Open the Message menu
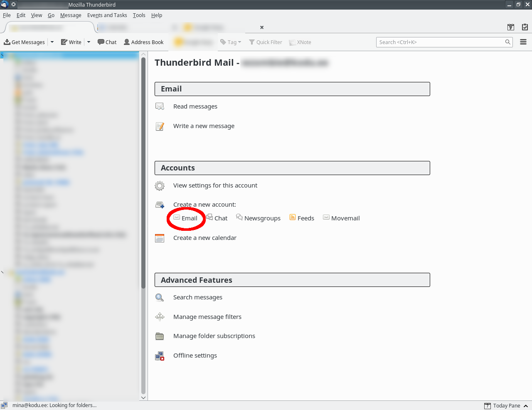Screen dimensions: 532x410 point(71,15)
